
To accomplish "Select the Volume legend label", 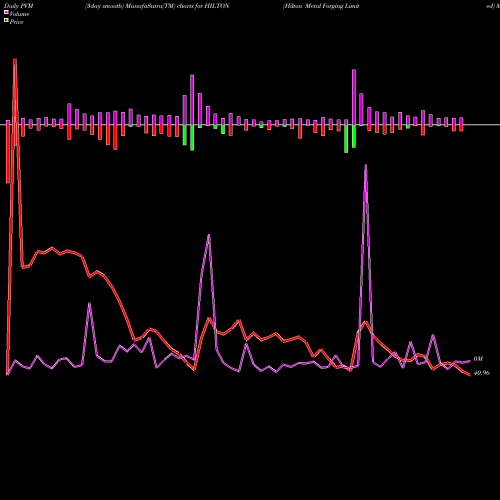I will [x=19, y=14].
